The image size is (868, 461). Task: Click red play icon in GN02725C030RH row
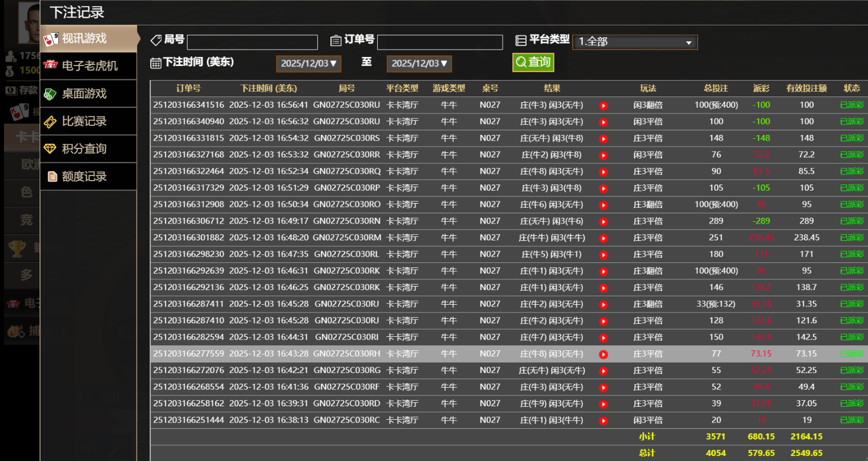(x=603, y=354)
